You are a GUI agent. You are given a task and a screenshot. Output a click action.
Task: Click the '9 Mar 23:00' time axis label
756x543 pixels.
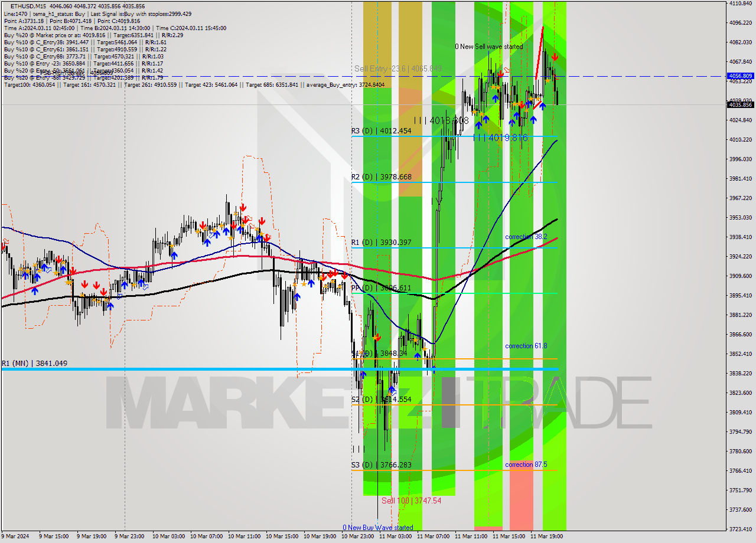click(x=130, y=537)
